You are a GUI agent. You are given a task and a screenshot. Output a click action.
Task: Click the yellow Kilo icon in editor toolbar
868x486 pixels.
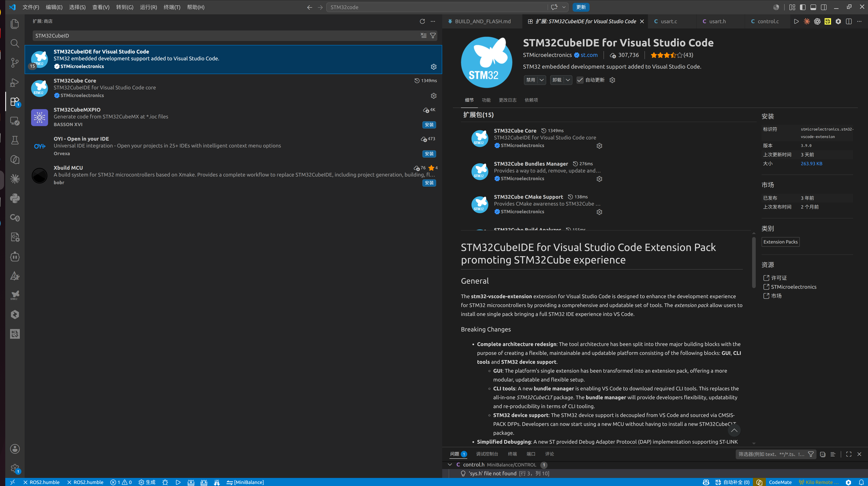828,21
